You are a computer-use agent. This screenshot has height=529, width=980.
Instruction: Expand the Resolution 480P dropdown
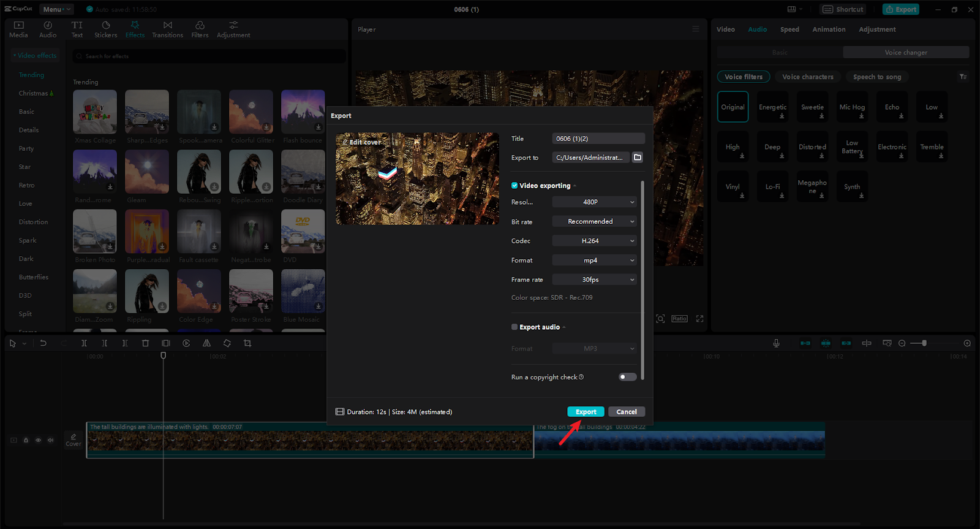tap(594, 202)
